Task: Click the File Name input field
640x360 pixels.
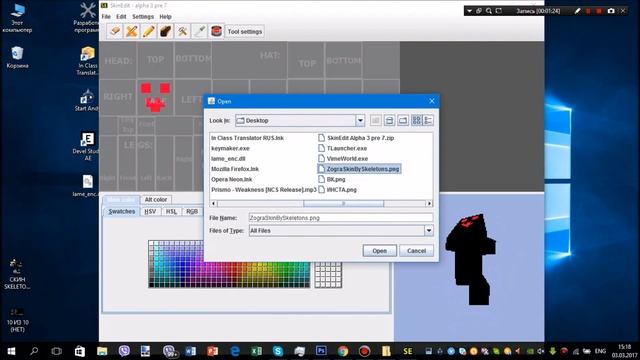Action: [341, 218]
